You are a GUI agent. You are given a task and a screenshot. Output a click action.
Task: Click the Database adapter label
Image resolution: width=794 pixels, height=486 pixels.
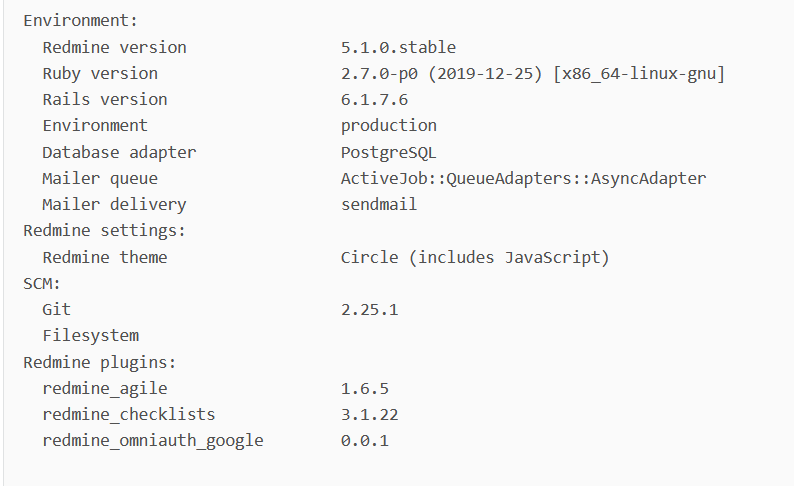119,152
